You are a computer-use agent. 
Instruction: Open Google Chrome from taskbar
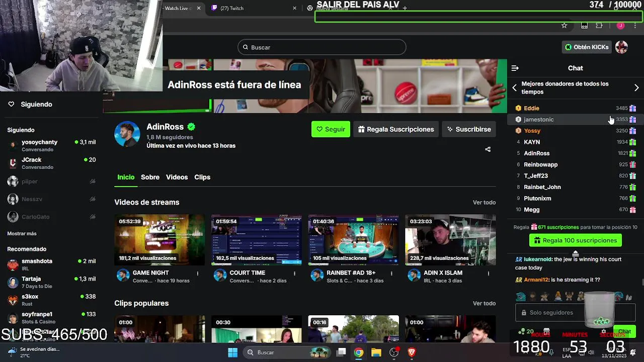(x=358, y=352)
